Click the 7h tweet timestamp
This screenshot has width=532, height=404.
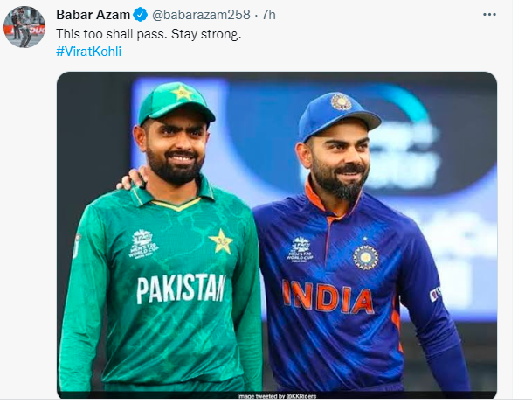(x=269, y=15)
